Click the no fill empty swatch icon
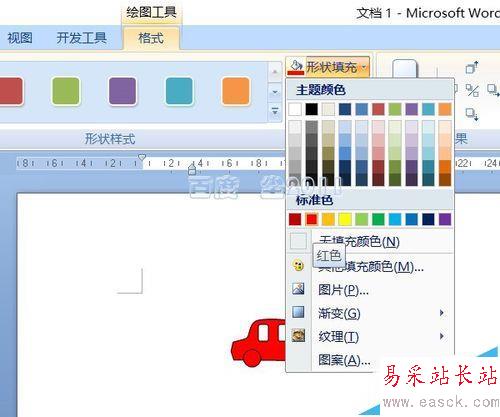This screenshot has width=500, height=417. (298, 241)
